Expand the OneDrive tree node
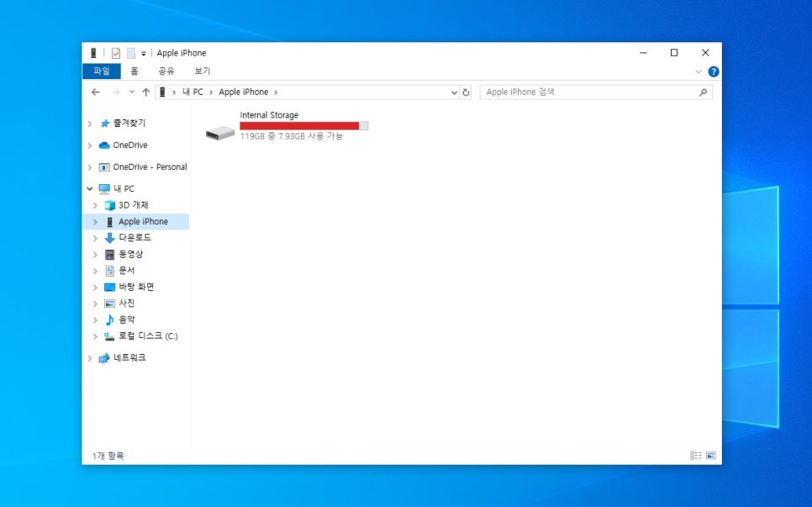Image resolution: width=812 pixels, height=507 pixels. [x=90, y=145]
